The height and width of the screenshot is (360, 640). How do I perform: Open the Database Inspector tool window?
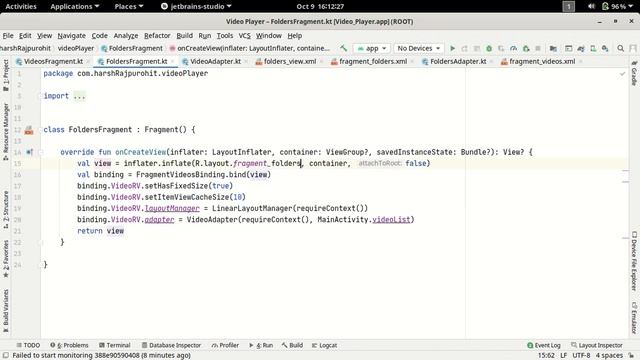coord(171,345)
